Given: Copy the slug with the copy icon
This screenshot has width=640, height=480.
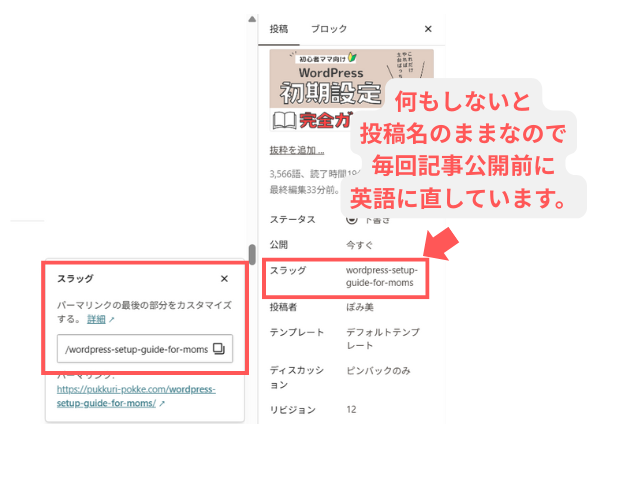Looking at the screenshot, I should click(x=218, y=349).
